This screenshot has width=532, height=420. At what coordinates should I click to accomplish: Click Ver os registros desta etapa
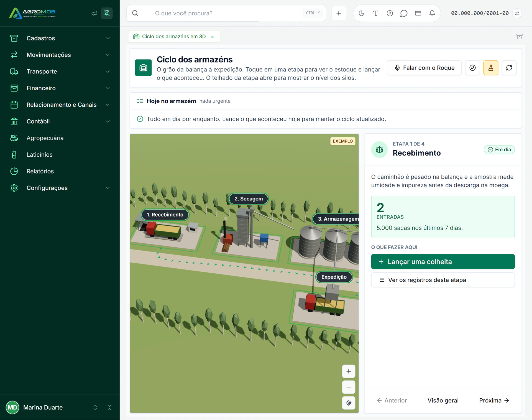(x=443, y=280)
